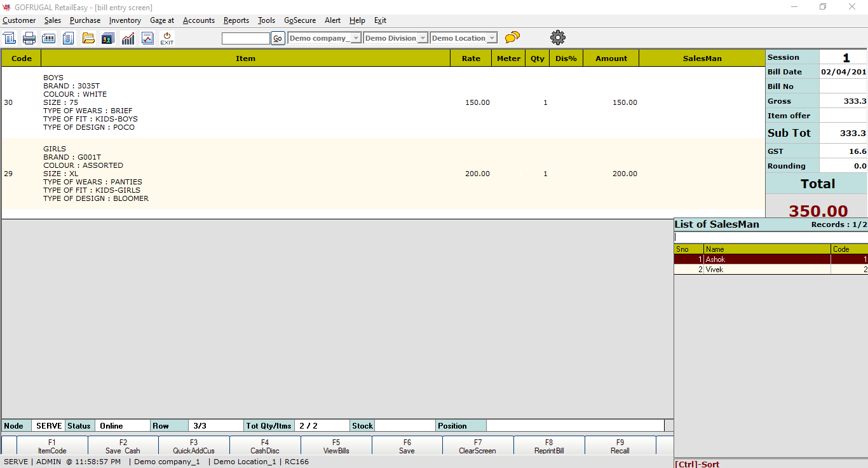868x468 pixels.
Task: Open the Demo Division dropdown
Action: [x=396, y=38]
